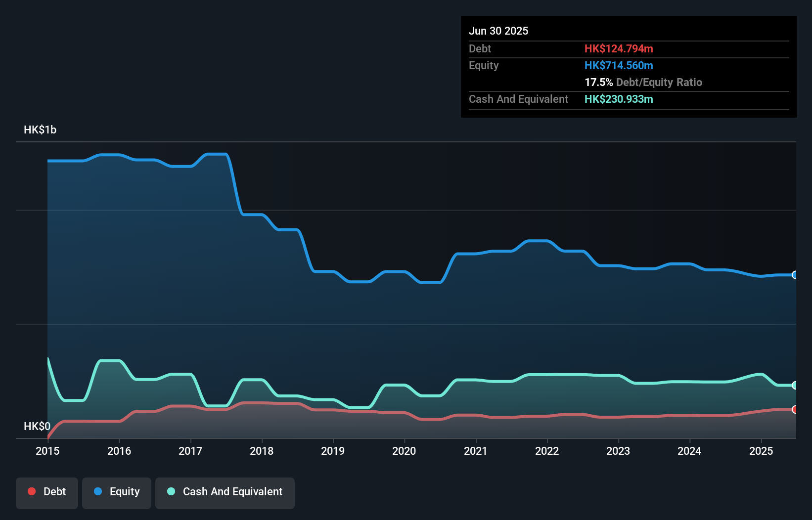Click the HK$714.560m Equity value in the tooltip

click(619, 65)
